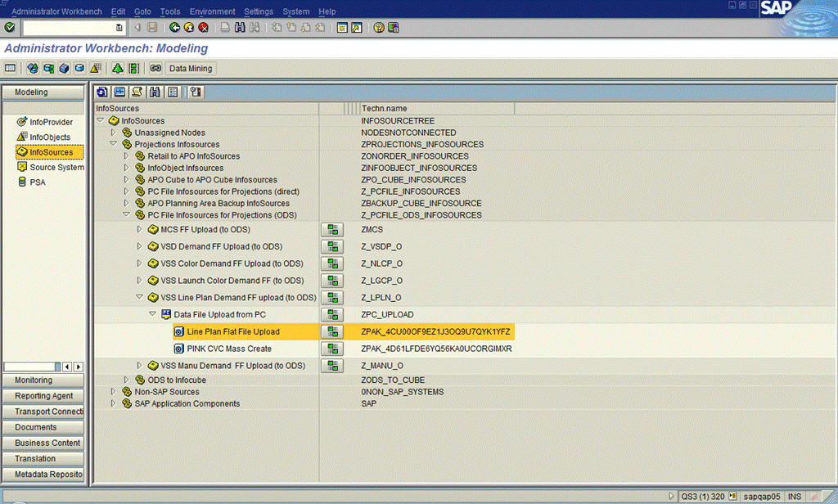This screenshot has height=504, width=838.
Task: Click the green icon in ZPC_UPLOAD row
Action: pos(332,314)
